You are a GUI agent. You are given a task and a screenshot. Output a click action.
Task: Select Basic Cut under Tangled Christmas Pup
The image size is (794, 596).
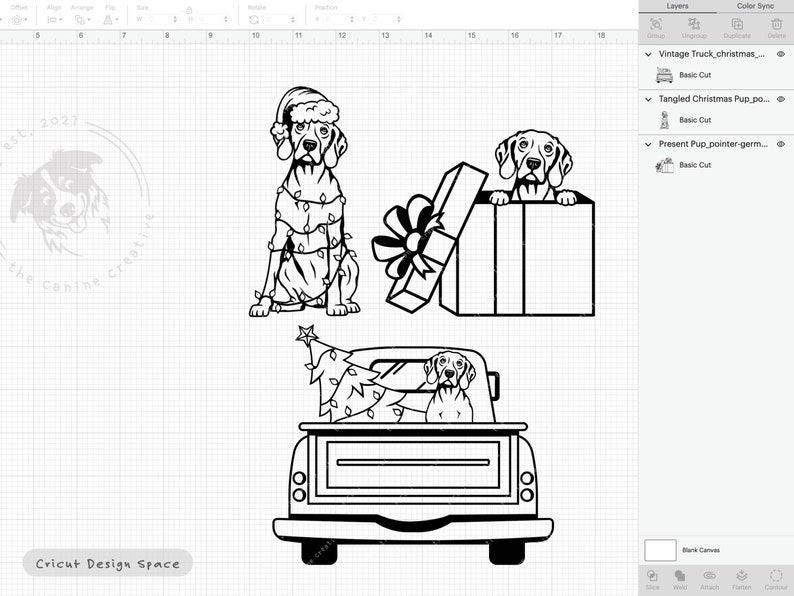695,120
